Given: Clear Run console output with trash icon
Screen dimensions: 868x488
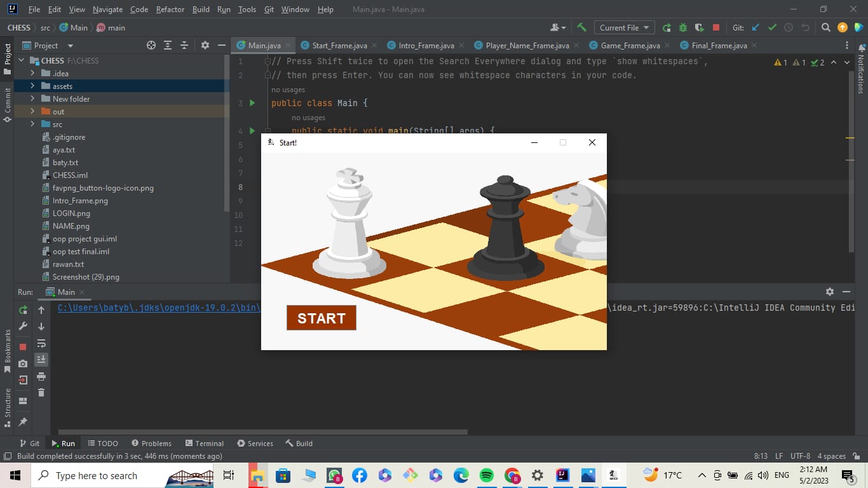Looking at the screenshot, I should coord(41,392).
